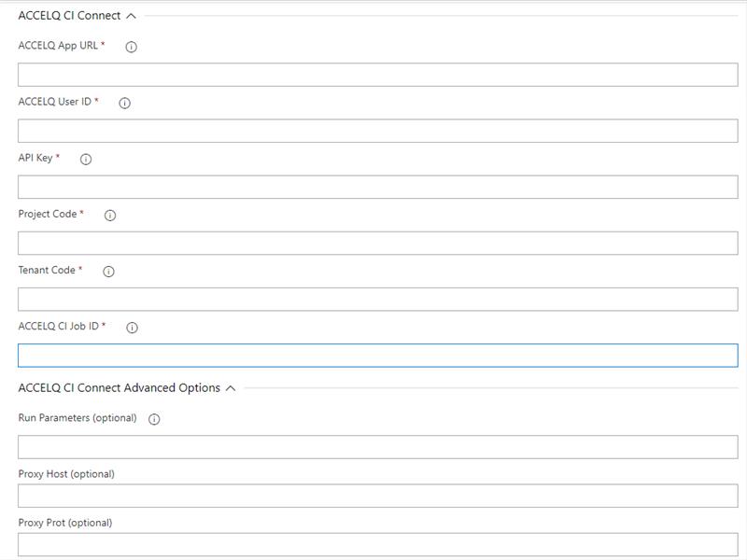Open the ACCELQ User ID info tooltip
This screenshot has width=747, height=560.
click(x=124, y=103)
